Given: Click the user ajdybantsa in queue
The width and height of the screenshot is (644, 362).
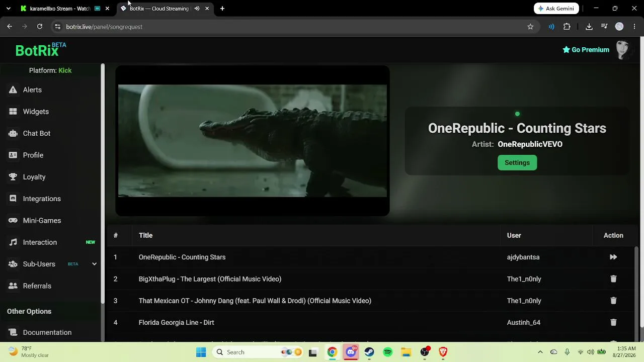Looking at the screenshot, I should pos(523,257).
